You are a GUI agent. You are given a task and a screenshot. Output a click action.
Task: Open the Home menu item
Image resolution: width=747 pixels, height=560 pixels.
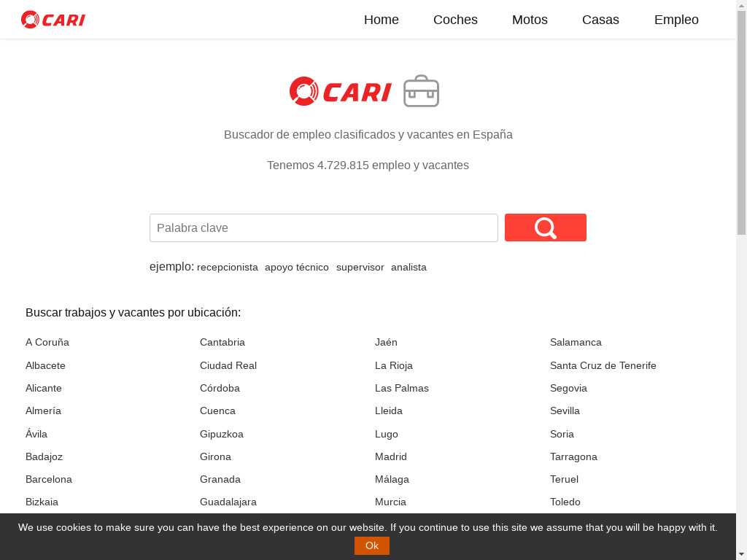(x=381, y=20)
